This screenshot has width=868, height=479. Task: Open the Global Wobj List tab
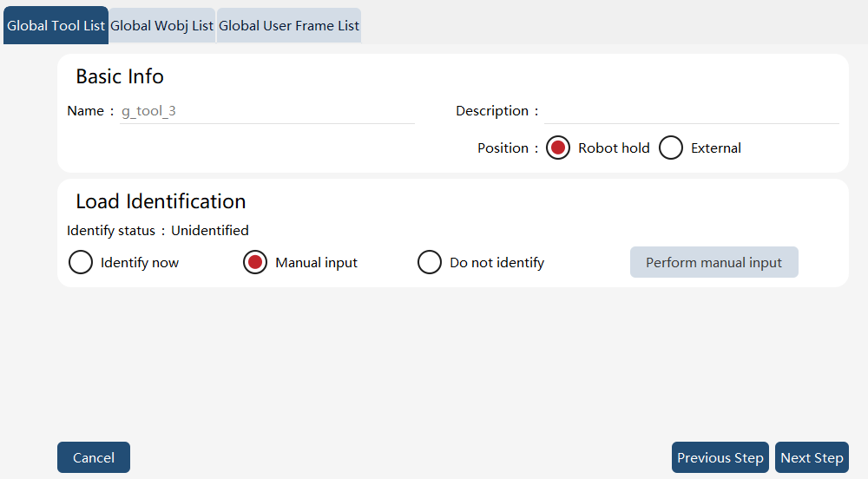click(x=161, y=25)
